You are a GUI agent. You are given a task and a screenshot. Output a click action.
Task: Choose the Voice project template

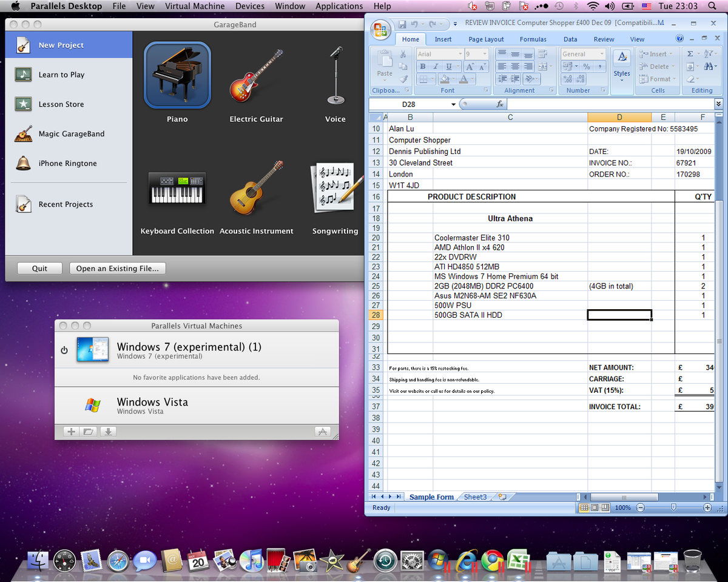click(335, 76)
